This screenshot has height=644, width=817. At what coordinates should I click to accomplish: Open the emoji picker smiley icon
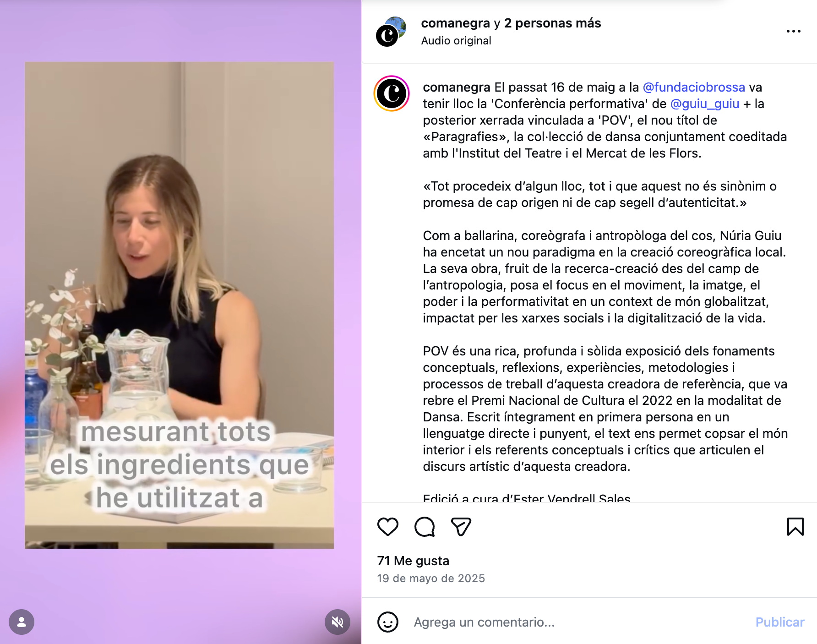tap(388, 622)
